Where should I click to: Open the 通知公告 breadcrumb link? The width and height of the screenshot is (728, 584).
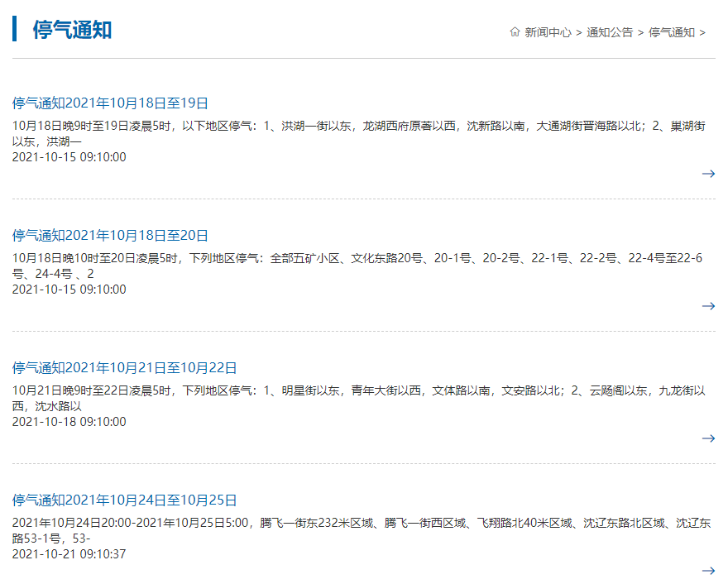[x=609, y=31]
